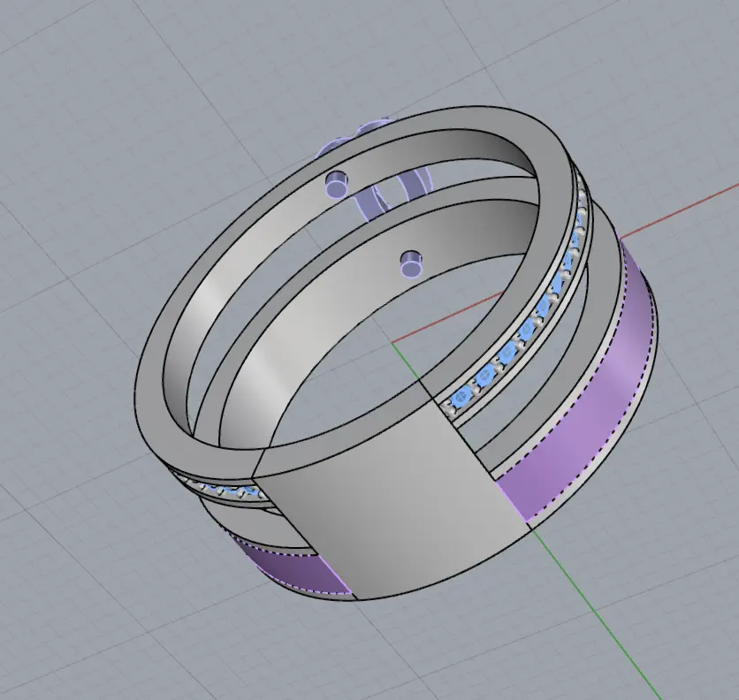Select the purple curved prongs behind the ring
Screen dimensions: 739x700
tap(393, 194)
